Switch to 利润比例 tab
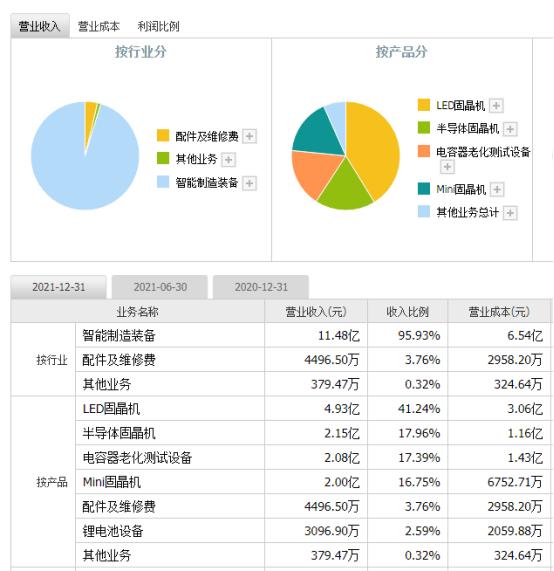This screenshot has width=554, height=571. pyautogui.click(x=158, y=26)
